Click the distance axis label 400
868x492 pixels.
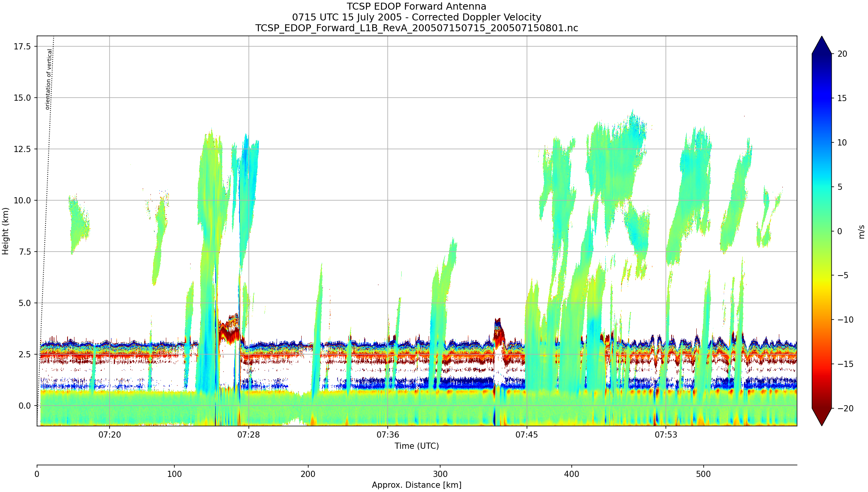click(572, 474)
